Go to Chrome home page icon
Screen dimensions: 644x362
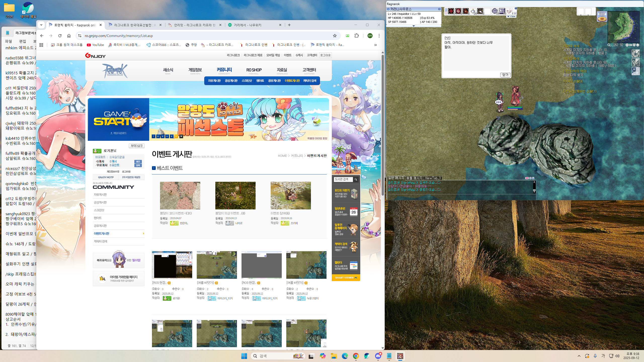69,36
